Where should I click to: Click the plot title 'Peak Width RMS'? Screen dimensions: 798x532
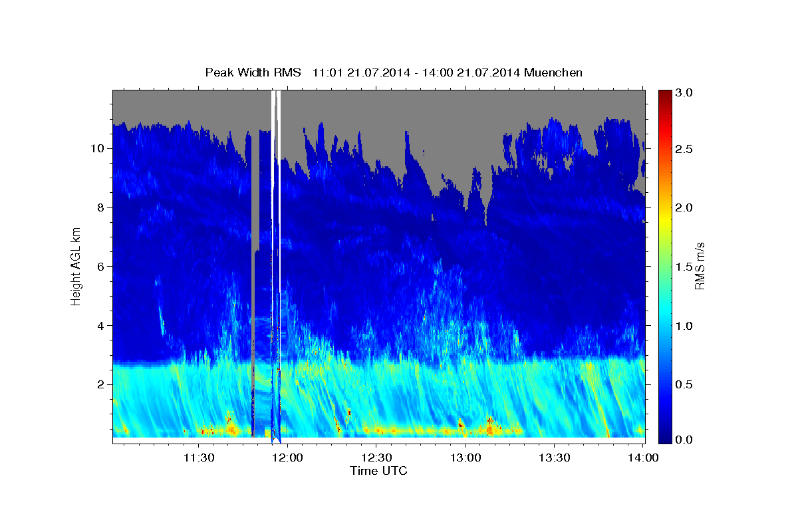click(253, 72)
